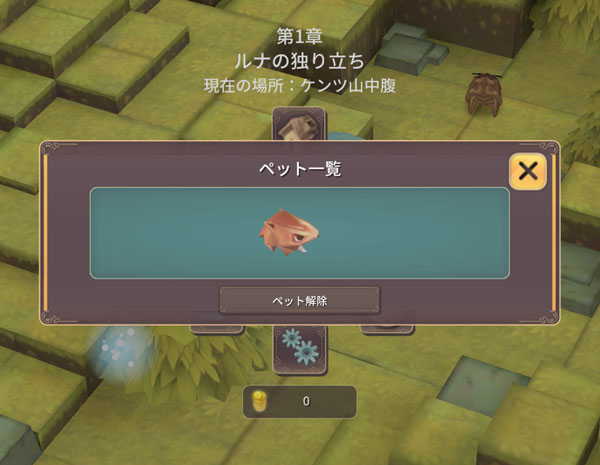Click the ペット一覧 dialog title

coord(300,168)
